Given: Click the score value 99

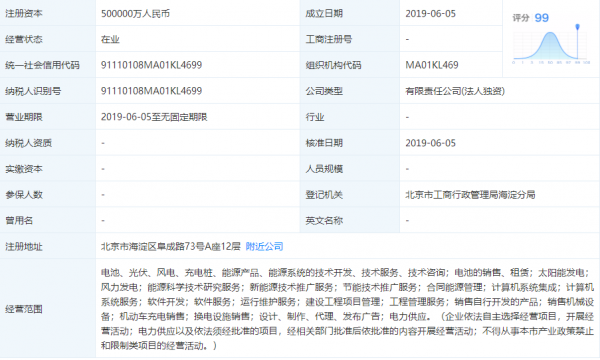Looking at the screenshot, I should 541,18.
